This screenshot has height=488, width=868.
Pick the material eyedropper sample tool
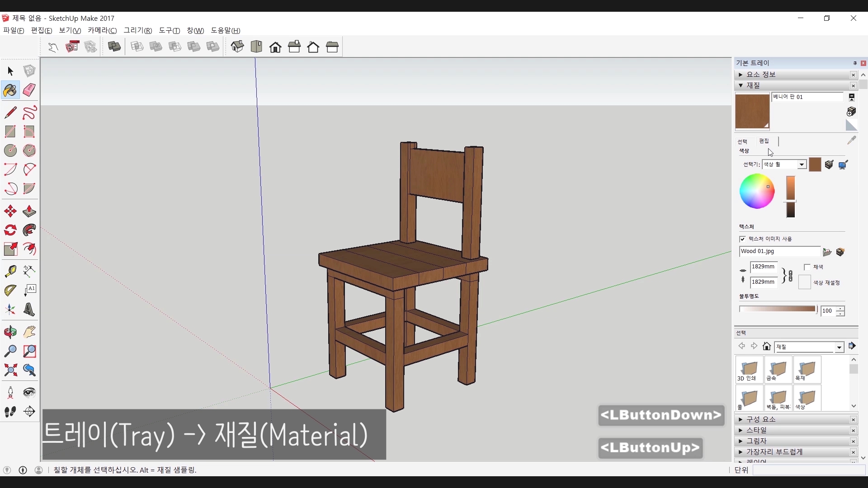[852, 141]
